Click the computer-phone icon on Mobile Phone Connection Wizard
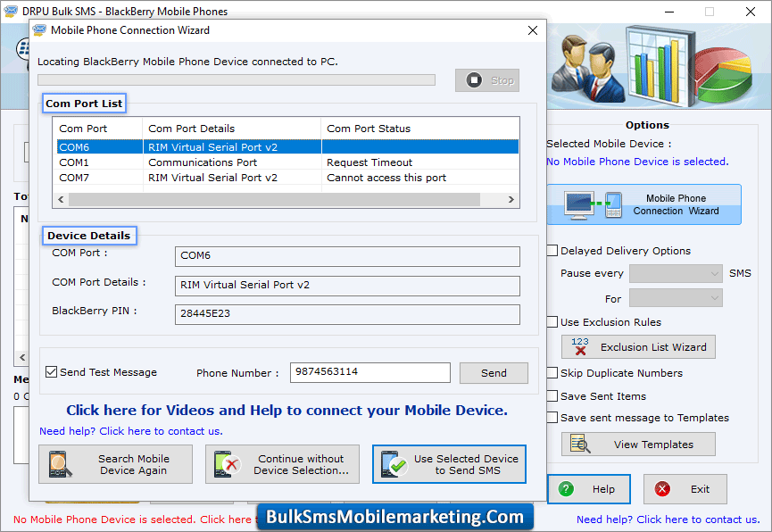Viewport: 772px width, 532px height. coord(594,205)
